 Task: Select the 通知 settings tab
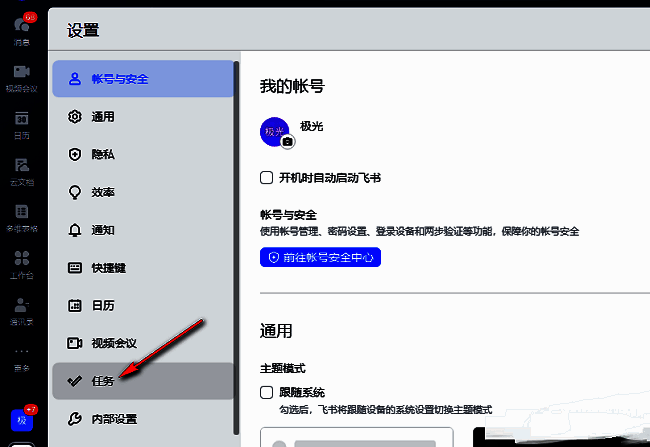(x=143, y=230)
